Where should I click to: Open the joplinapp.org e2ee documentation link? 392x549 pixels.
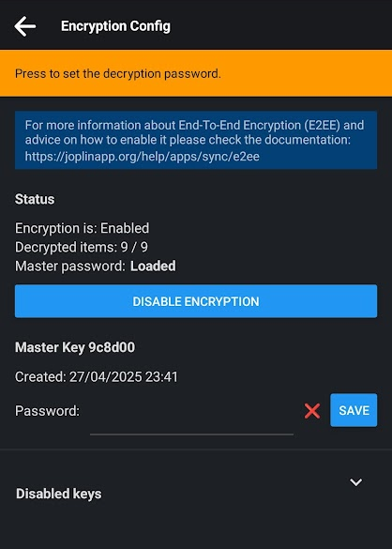point(143,156)
